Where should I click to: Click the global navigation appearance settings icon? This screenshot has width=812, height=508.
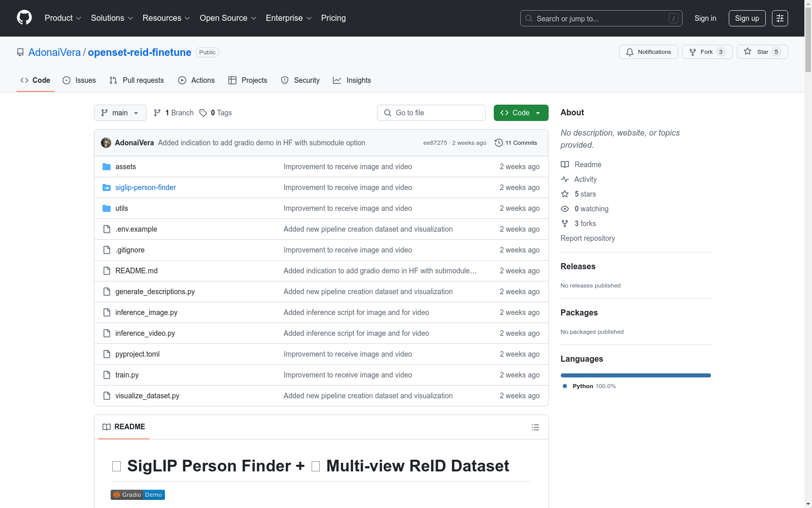(x=780, y=18)
